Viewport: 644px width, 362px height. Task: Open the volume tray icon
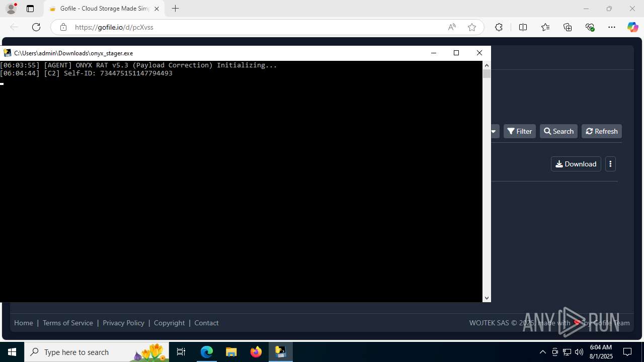[579, 352]
